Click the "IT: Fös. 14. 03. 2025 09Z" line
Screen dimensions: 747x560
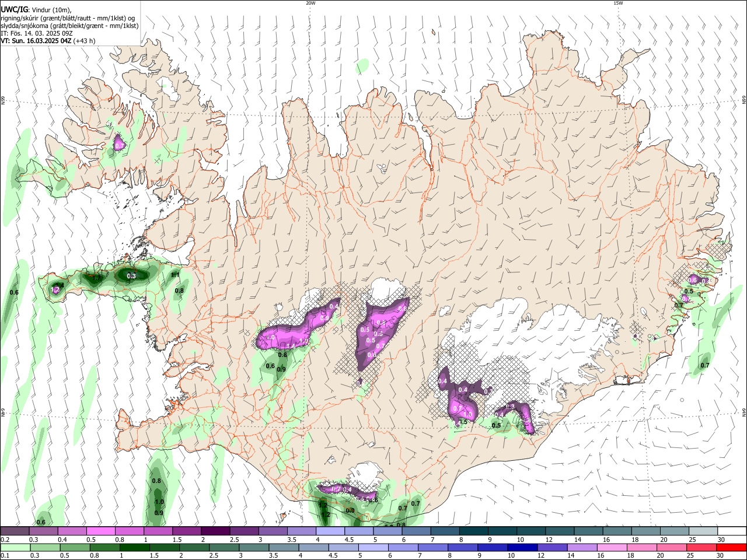[37, 33]
